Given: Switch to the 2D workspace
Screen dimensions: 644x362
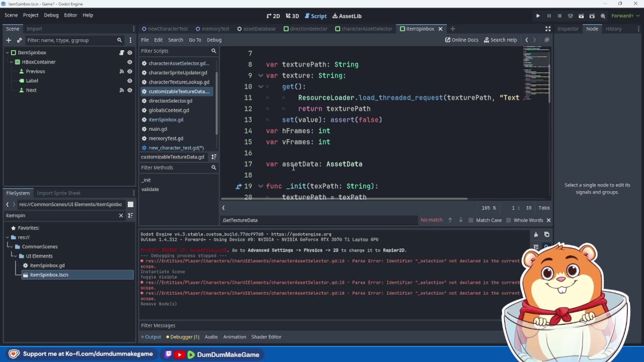Looking at the screenshot, I should [x=273, y=16].
